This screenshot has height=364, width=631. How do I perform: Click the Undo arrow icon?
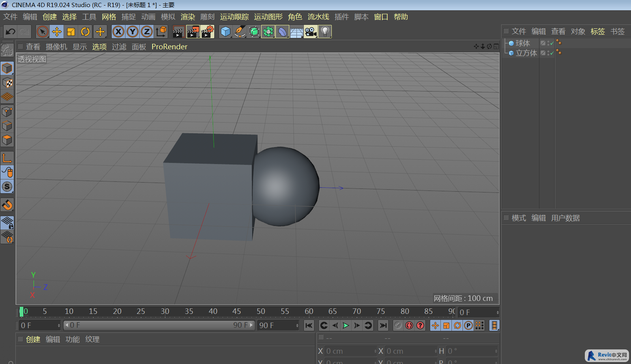click(x=11, y=32)
